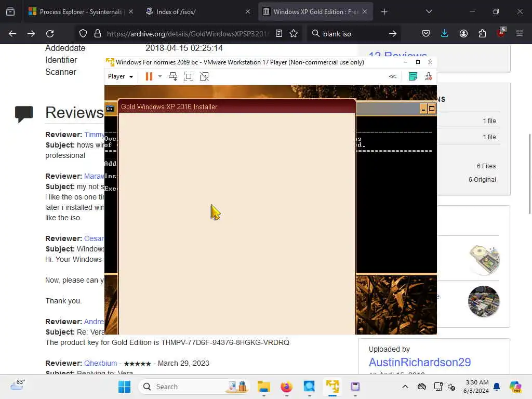Open the weather widget showing 63°
The width and height of the screenshot is (532, 399).
18,385
